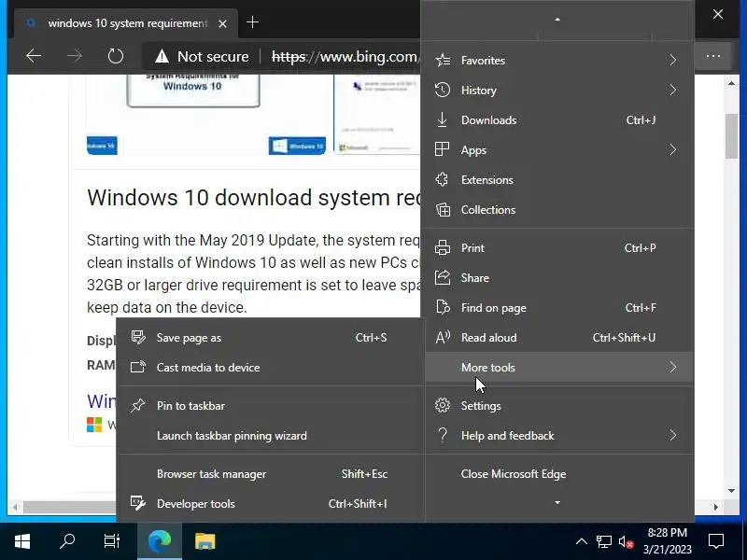Click the Extensions puzzle icon
Screen dimensions: 747x560
tap(442, 179)
